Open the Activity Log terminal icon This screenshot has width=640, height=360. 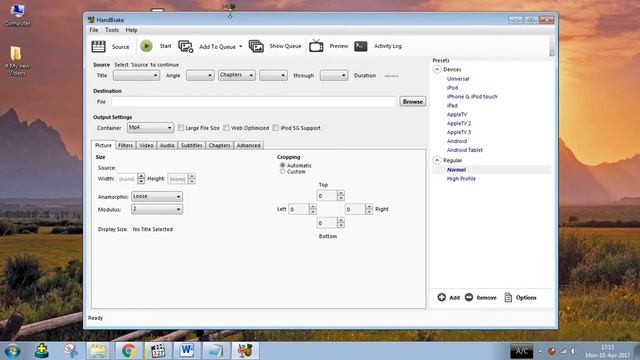pyautogui.click(x=361, y=46)
